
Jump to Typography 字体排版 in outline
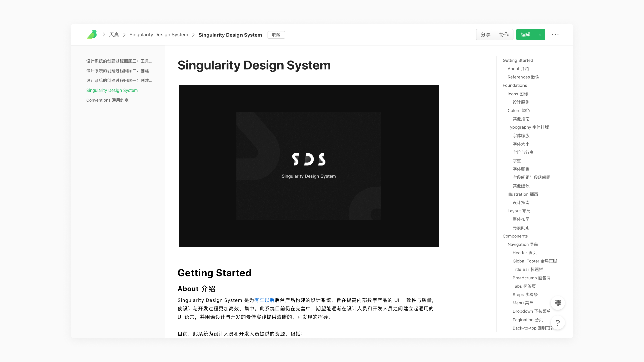[x=528, y=127]
